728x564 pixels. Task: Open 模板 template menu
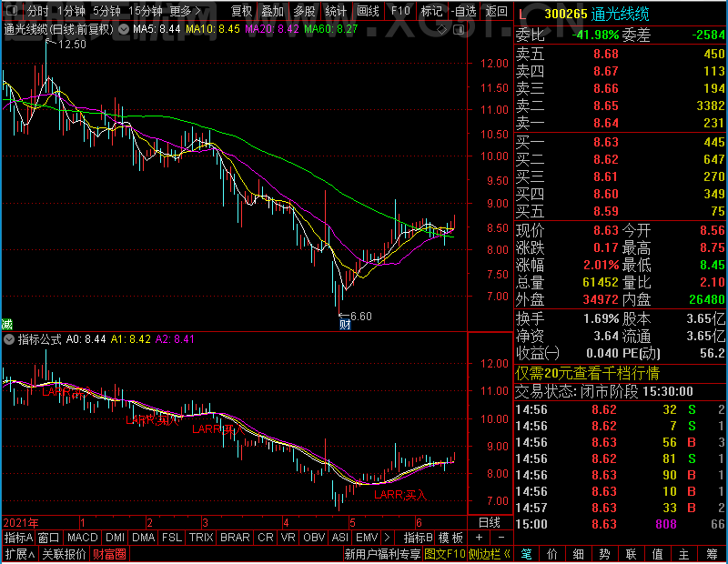click(x=450, y=538)
